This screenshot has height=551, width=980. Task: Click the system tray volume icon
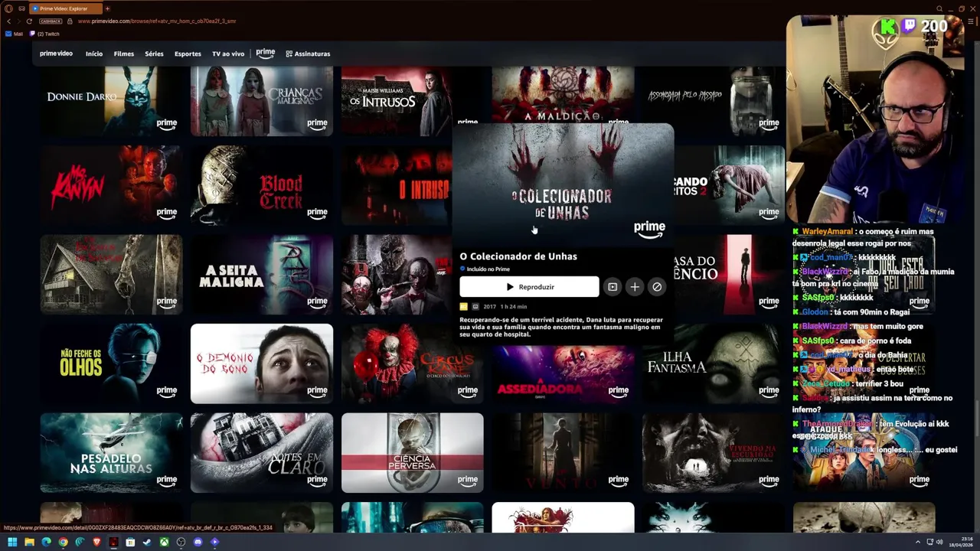[939, 543]
